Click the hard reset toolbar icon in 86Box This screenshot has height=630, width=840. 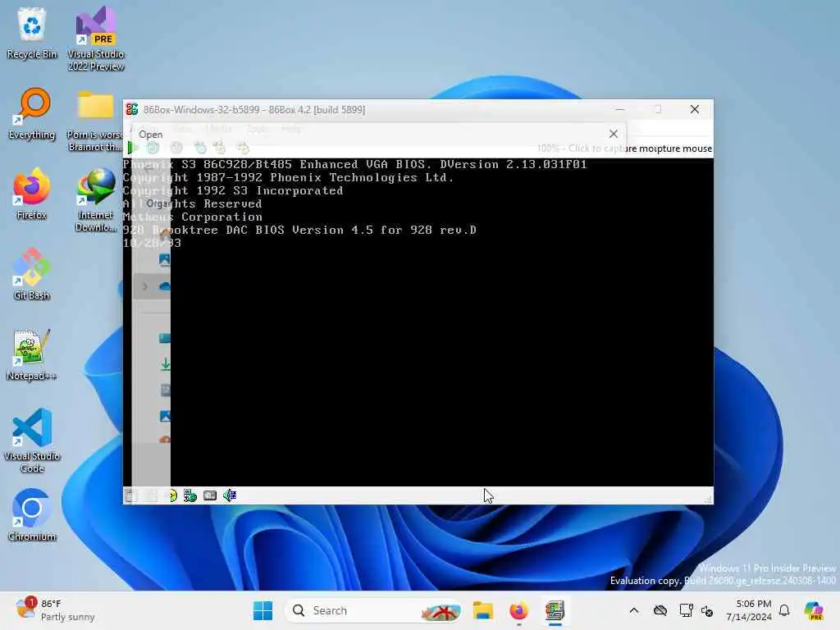[x=153, y=148]
